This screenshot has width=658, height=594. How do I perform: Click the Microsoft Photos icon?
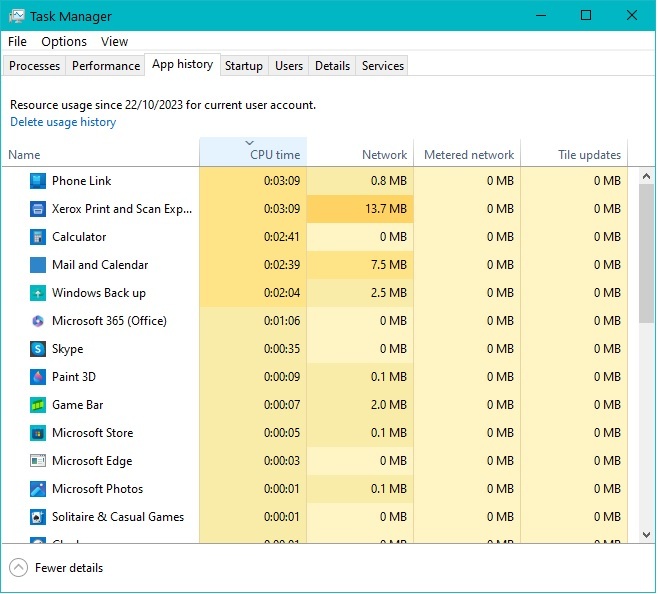coord(38,489)
